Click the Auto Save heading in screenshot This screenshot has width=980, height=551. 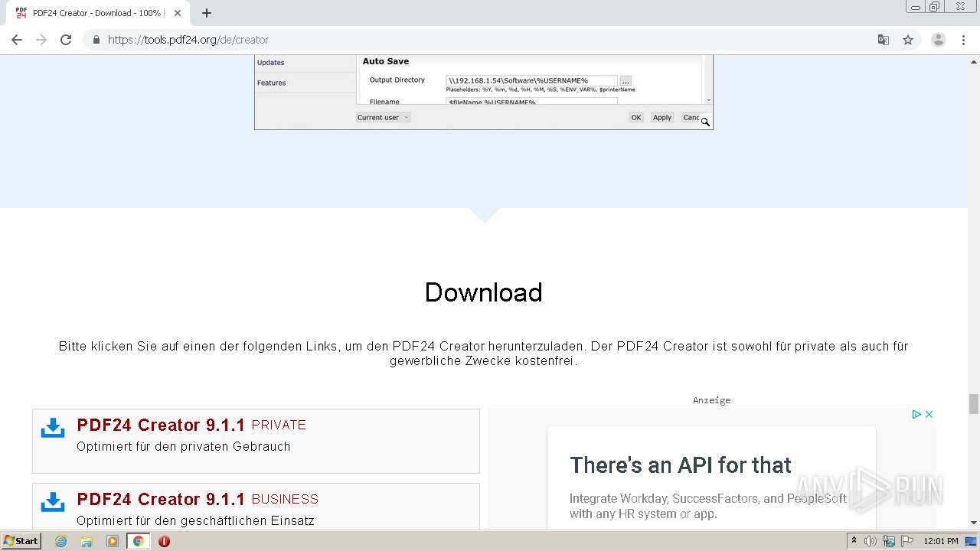pos(386,61)
